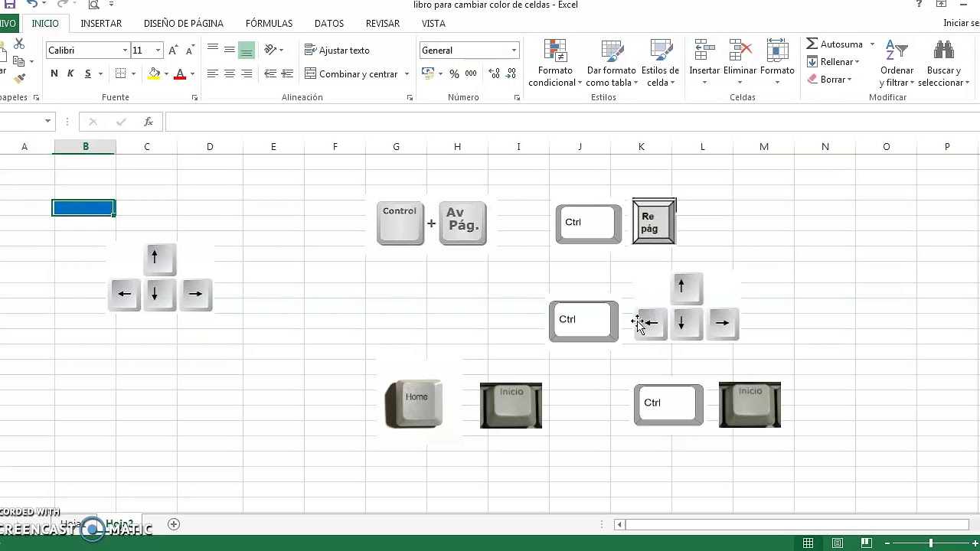Align text to middle vertically
Screen dimensions: 980x551
click(x=230, y=50)
